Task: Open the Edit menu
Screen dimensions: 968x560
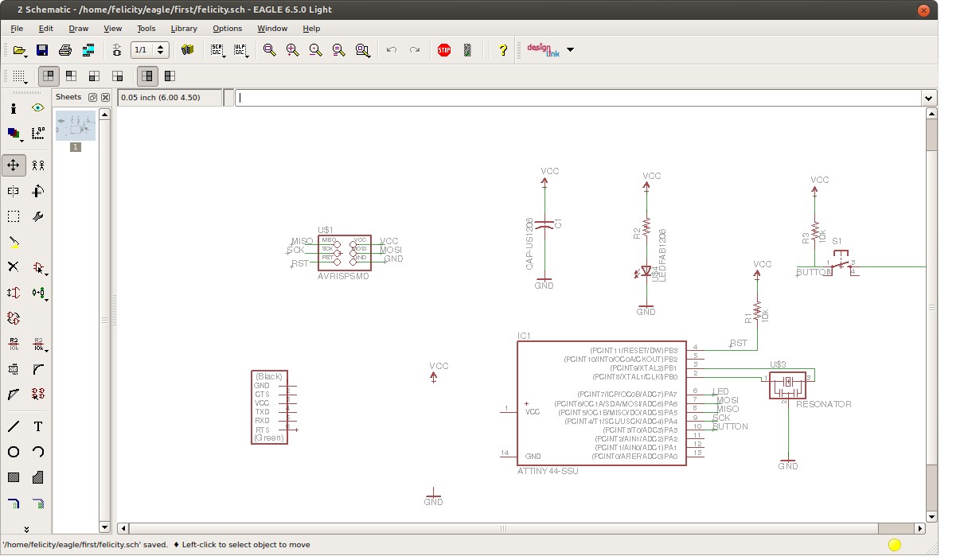Action: point(45,29)
